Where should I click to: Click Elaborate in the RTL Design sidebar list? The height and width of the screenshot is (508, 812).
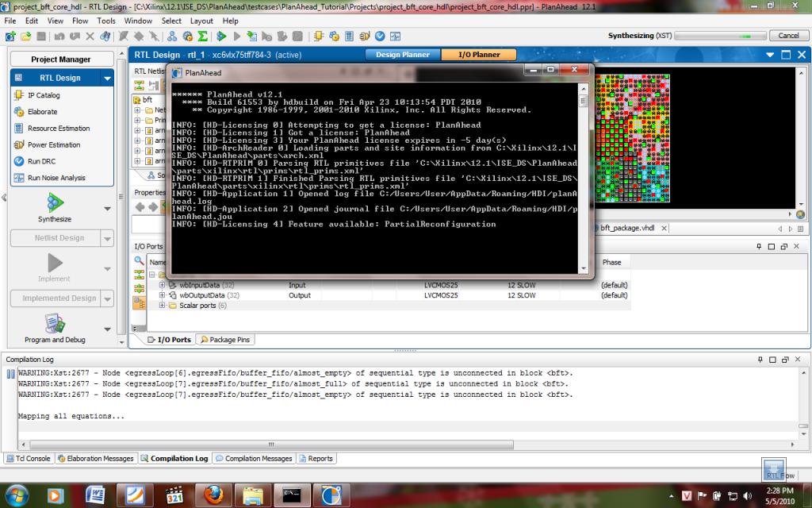point(43,111)
